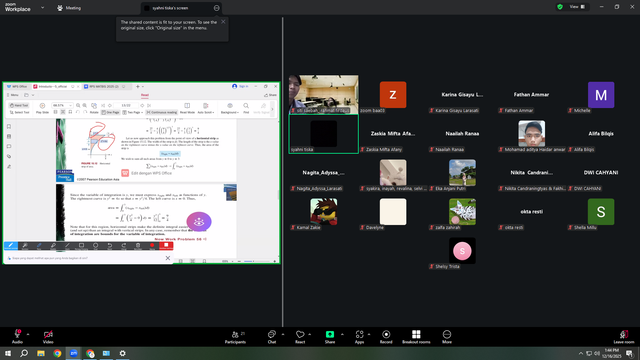This screenshot has height=360, width=640.
Task: Select the rectangle shape annotation tool
Action: pos(82,246)
